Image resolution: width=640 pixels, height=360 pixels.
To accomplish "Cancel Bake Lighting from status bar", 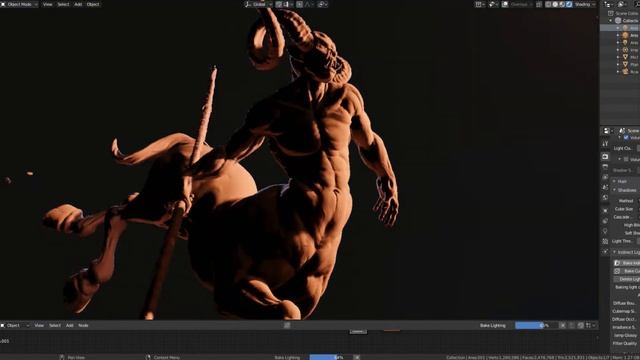I will point(357,357).
